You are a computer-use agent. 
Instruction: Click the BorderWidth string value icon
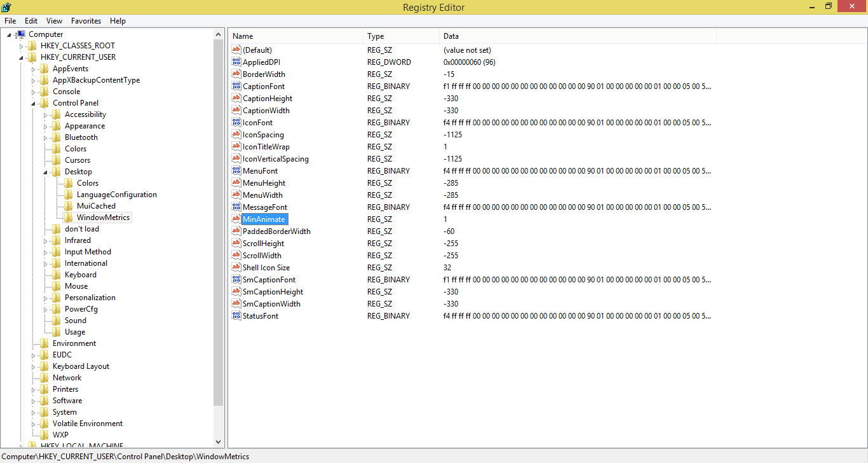(236, 74)
